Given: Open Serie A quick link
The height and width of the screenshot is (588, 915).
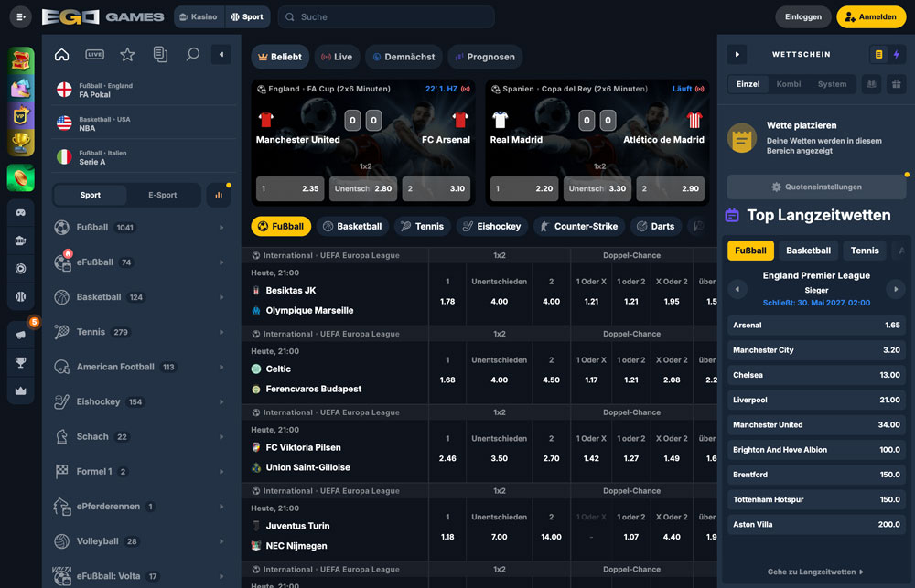Looking at the screenshot, I should tap(144, 157).
